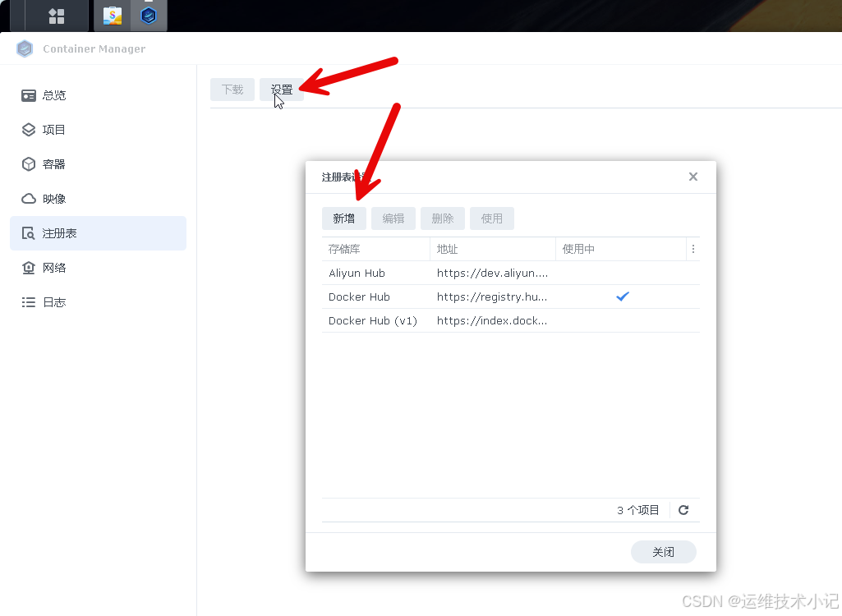Open 总览 in the sidebar
Image resolution: width=842 pixels, height=616 pixels.
99,95
